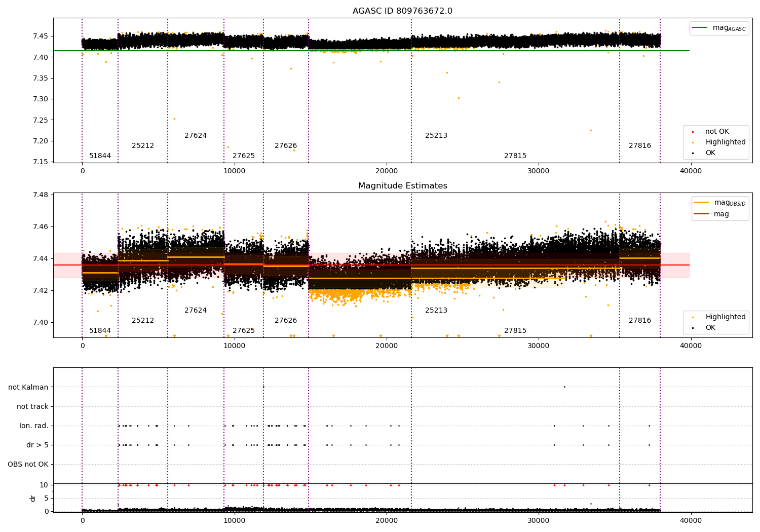Viewport: 760px width, 532px height.
Task: Click obsid 51844 in the Magnitude Estimates plot
Action: (100, 331)
